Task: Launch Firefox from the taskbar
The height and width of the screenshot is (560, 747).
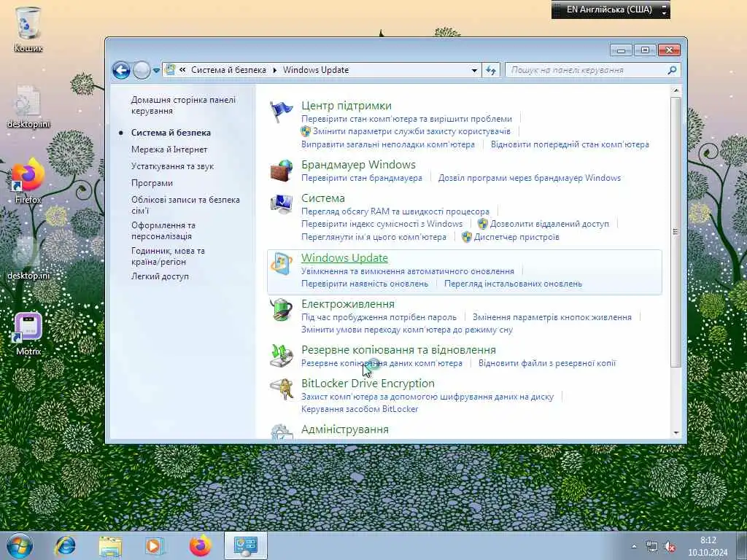Action: (x=200, y=545)
